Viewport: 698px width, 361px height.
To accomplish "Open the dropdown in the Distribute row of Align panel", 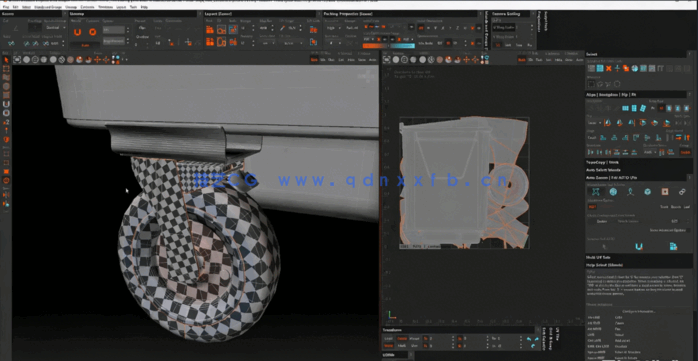I will point(650,152).
